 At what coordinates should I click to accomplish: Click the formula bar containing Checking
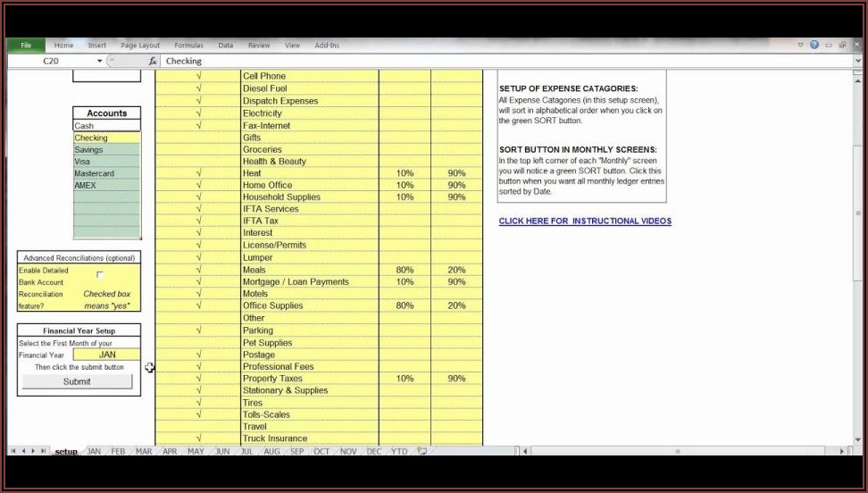pos(506,61)
